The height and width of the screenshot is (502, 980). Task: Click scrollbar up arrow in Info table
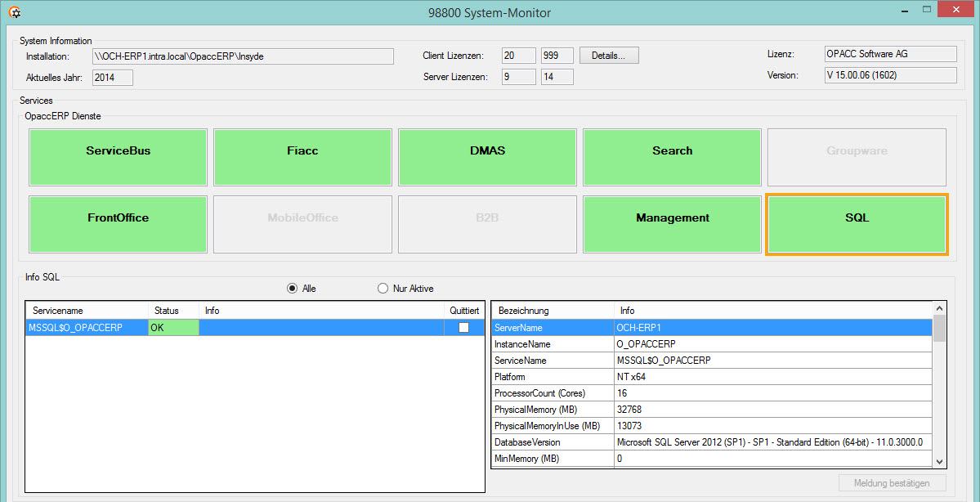point(939,308)
